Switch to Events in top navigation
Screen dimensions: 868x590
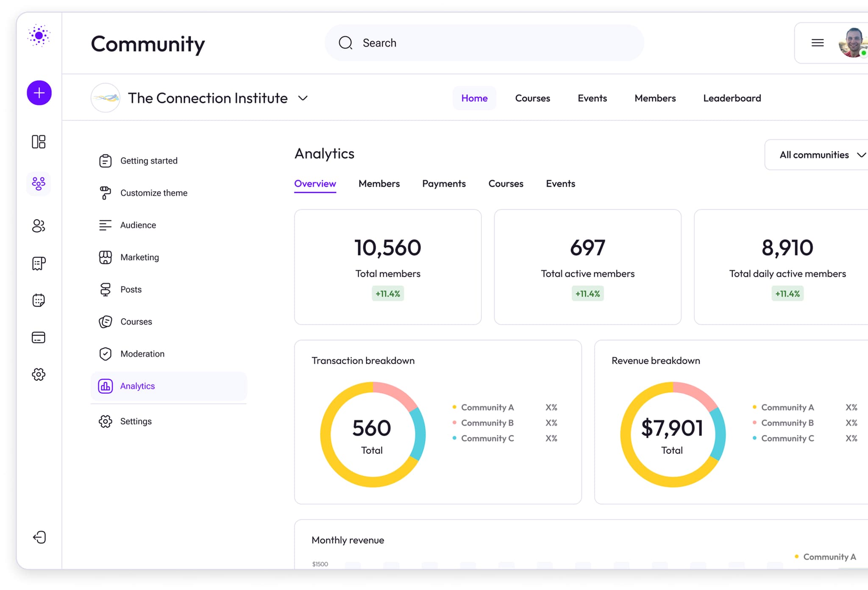[592, 98]
